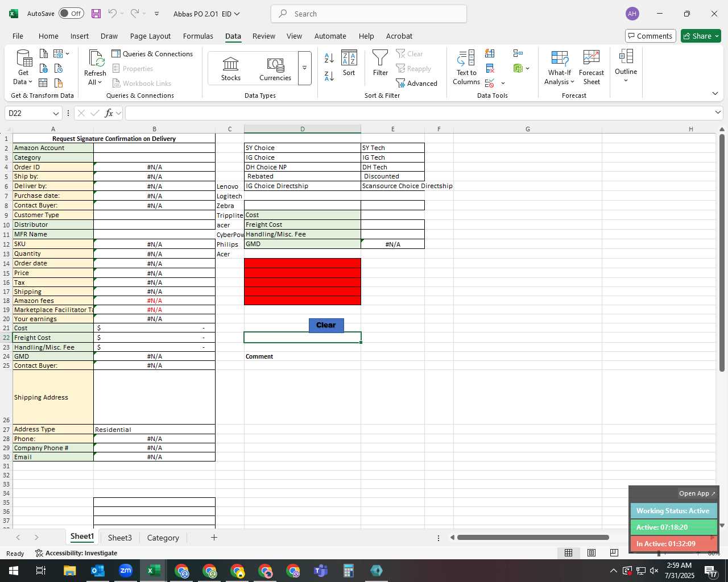Screen dimensions: 728x582
Task: Open the Sort dialog
Action: point(349,63)
